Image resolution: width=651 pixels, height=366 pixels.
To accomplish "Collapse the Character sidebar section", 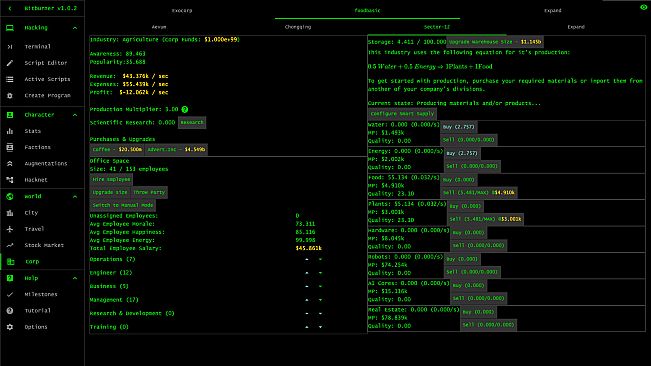I will click(x=75, y=115).
